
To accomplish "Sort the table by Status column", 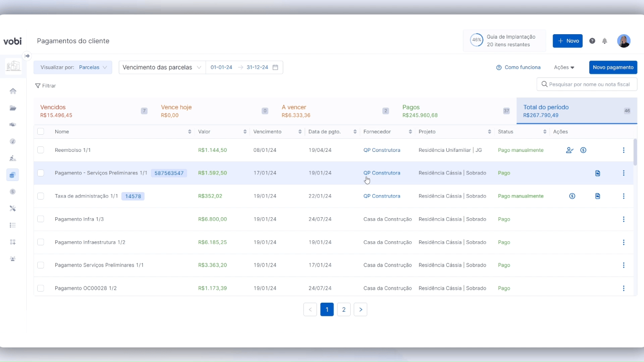I will click(545, 132).
